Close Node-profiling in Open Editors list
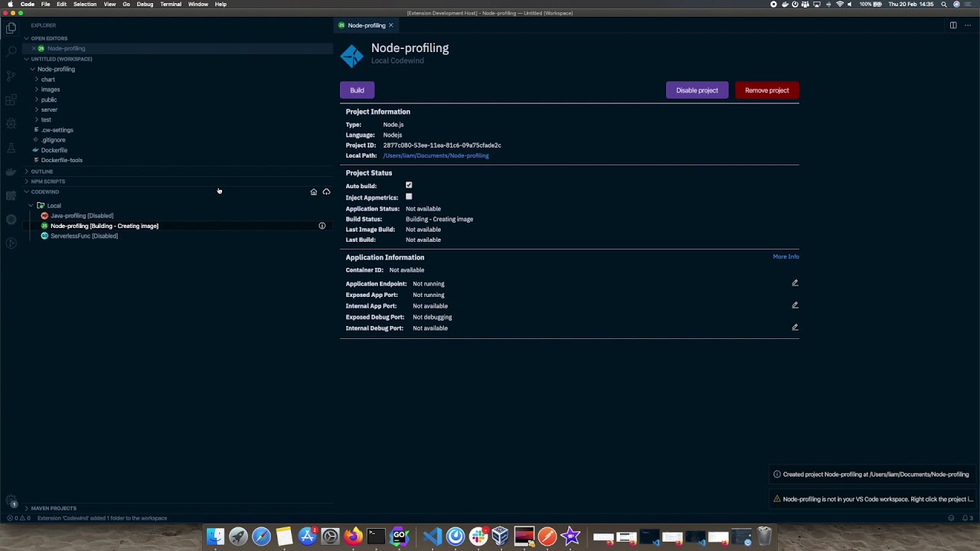Viewport: 980px width, 551px height. pos(34,48)
